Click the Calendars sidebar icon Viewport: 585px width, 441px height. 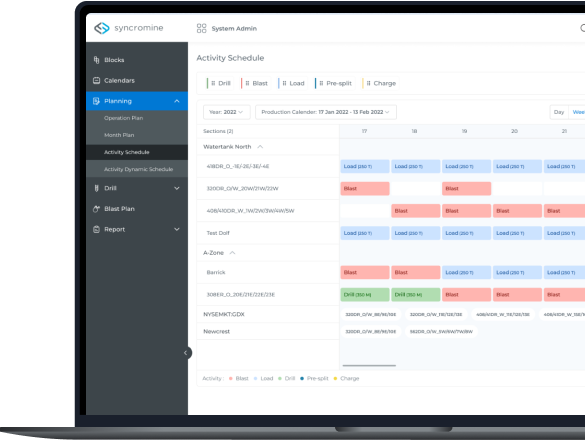pyautogui.click(x=96, y=80)
